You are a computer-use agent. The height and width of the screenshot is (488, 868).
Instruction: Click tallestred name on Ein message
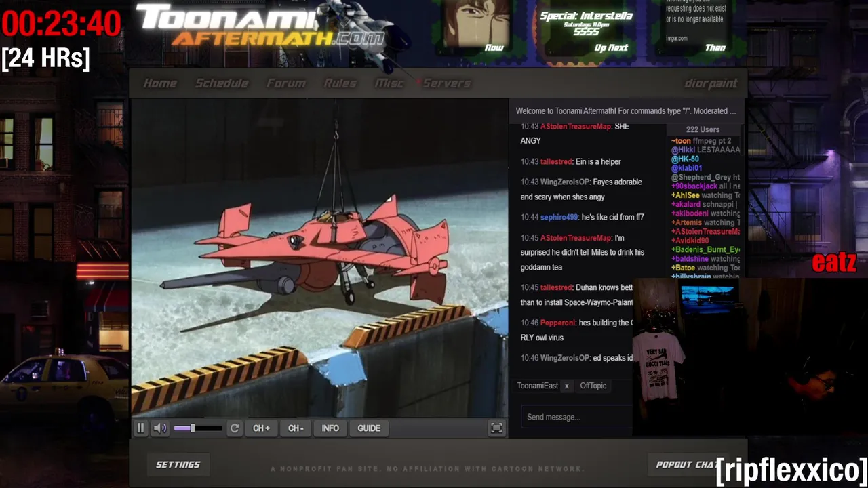(556, 162)
